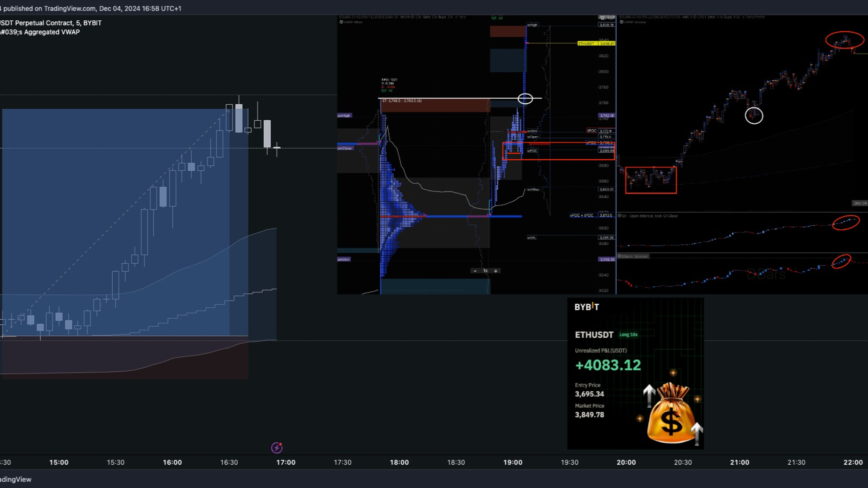Click the 17:00 time axis label
This screenshot has height=488, width=868.
coord(286,462)
